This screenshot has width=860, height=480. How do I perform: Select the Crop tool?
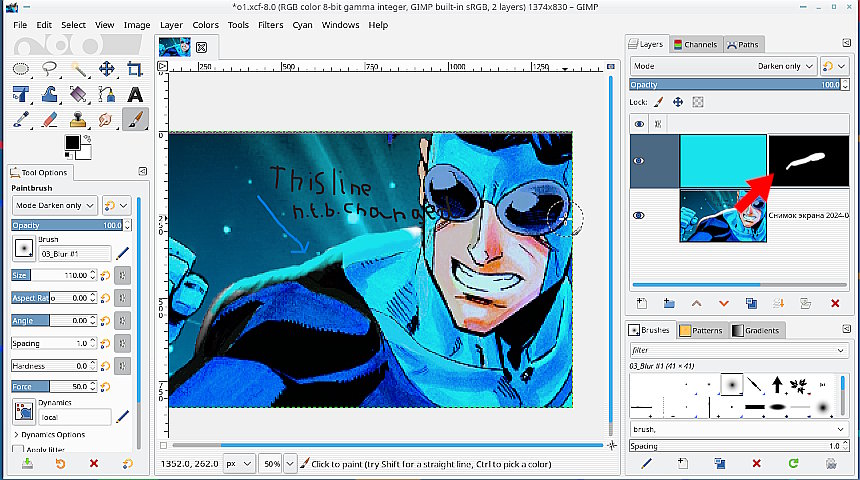pos(135,69)
